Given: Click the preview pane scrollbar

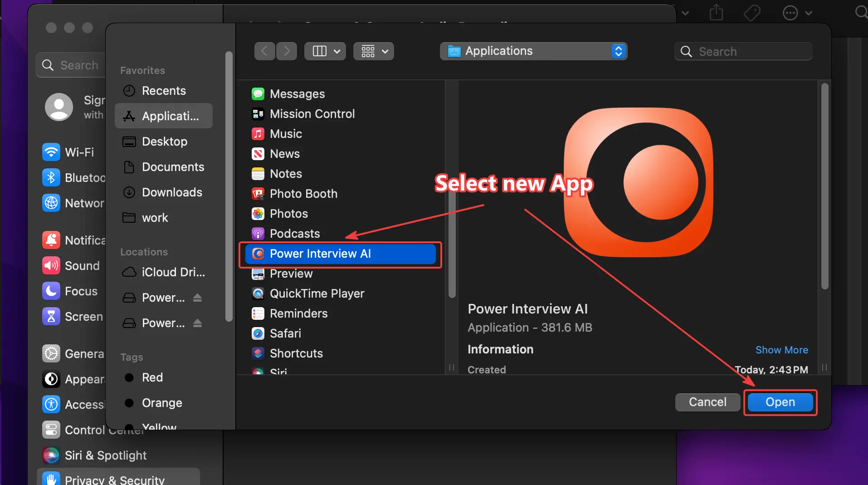Looking at the screenshot, I should pos(825,186).
